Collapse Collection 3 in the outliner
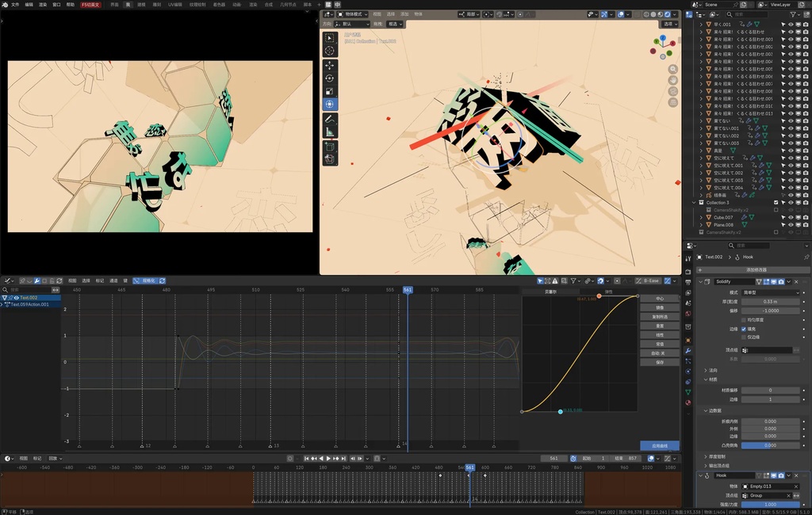Screen dimensions: 812x515 click(696, 202)
